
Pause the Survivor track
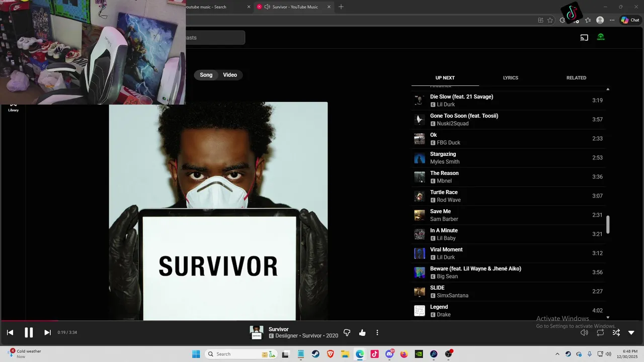pyautogui.click(x=29, y=332)
